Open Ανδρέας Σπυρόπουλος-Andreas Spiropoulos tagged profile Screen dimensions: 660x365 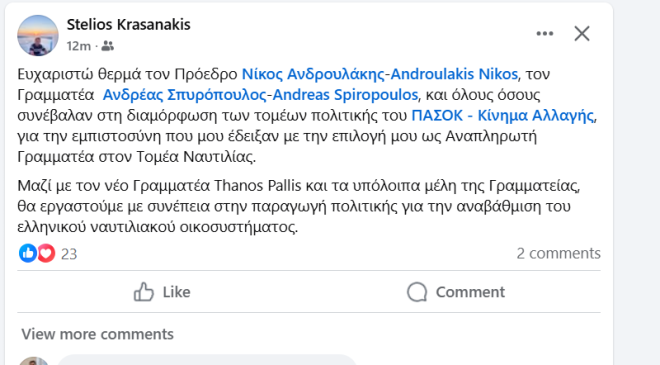tap(260, 95)
